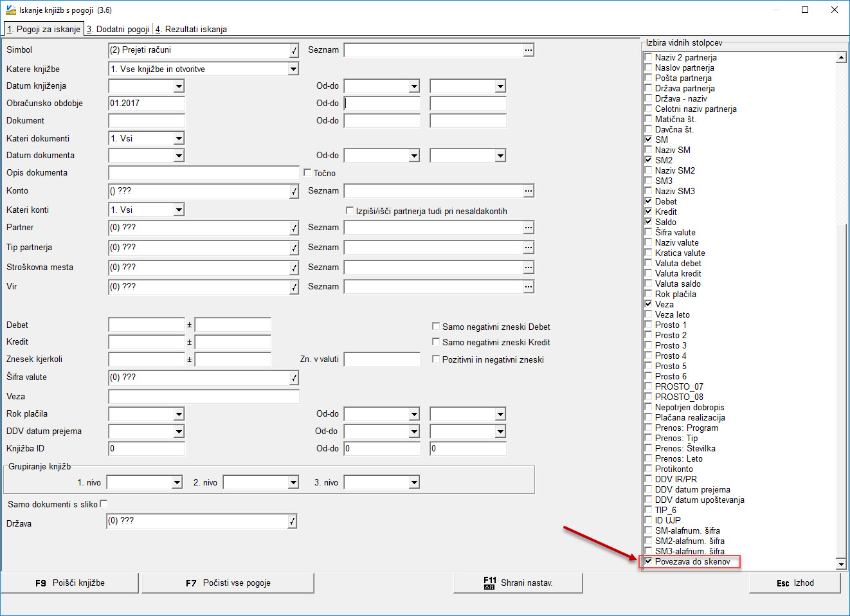Check the Rok plačila column checkbox
850x616 pixels.
click(x=648, y=294)
